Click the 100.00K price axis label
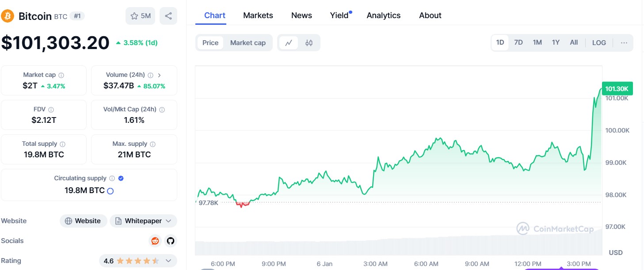 coord(617,130)
